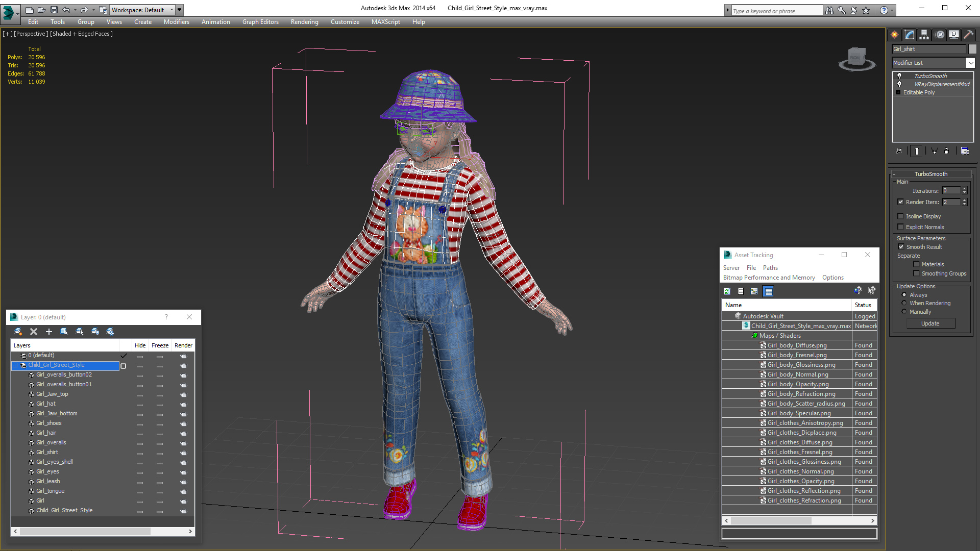
Task: Click the Girl_shirt object name field
Action: coord(929,49)
